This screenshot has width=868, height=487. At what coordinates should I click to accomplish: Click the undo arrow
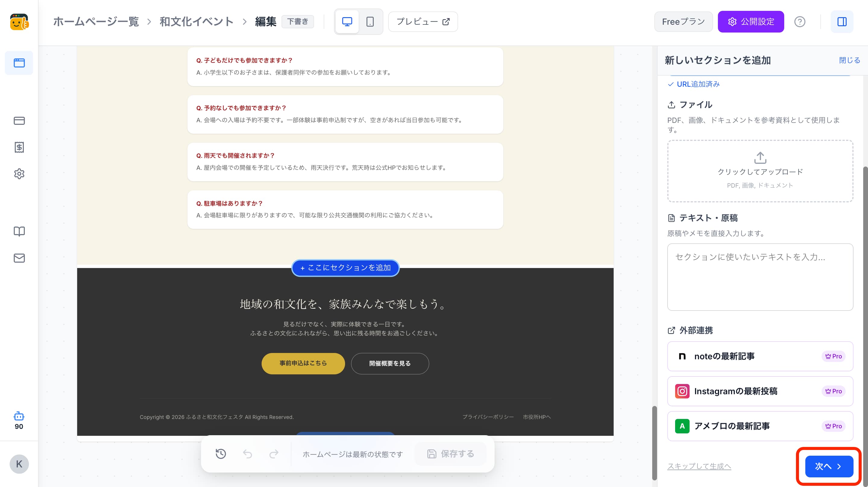247,454
